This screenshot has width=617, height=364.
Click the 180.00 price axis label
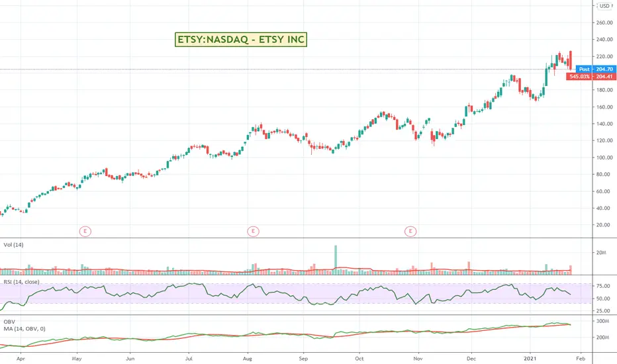pos(604,90)
